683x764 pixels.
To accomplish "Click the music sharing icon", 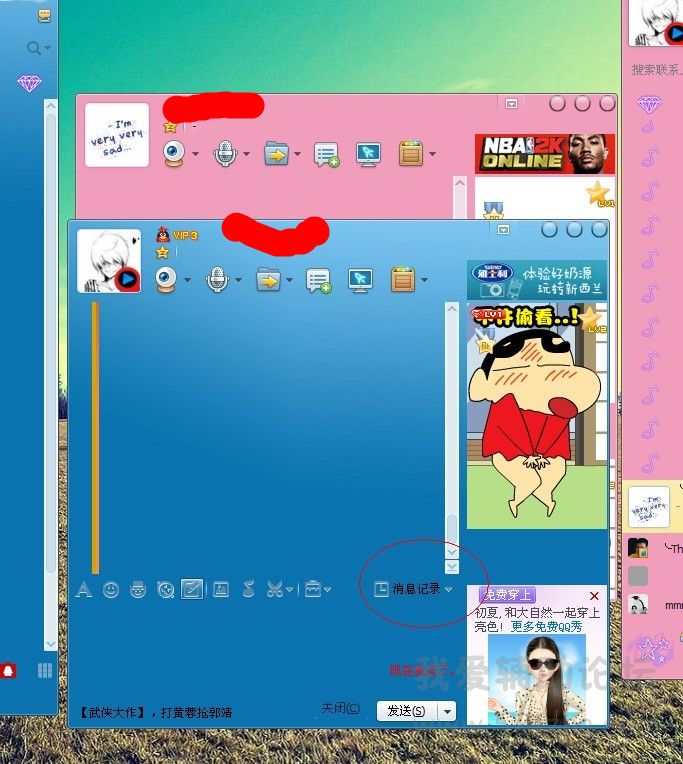I will pyautogui.click(x=248, y=590).
